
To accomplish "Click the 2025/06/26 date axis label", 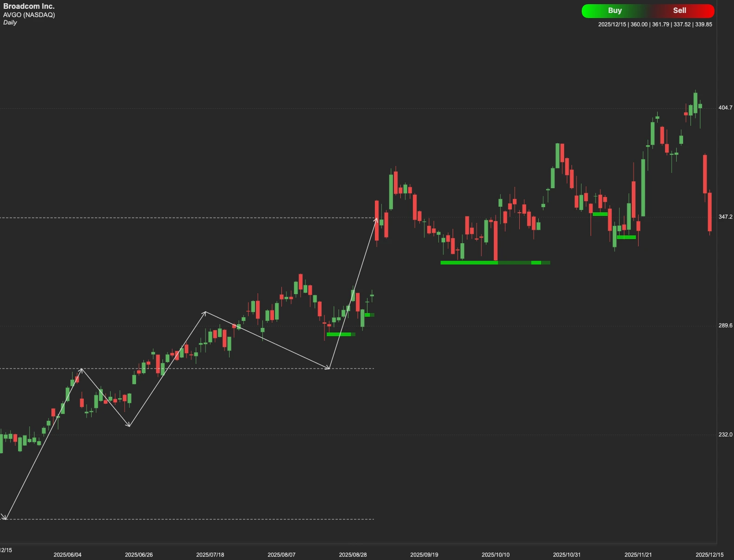I will pyautogui.click(x=139, y=555).
